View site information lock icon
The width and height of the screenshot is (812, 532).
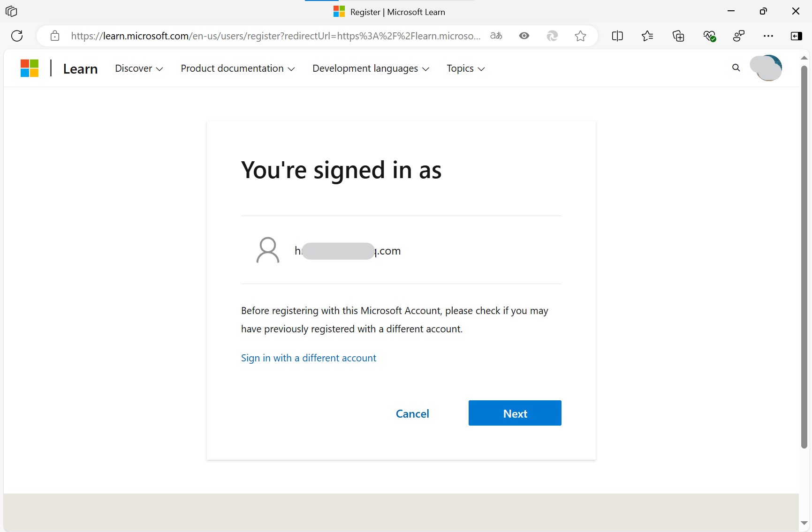[55, 36]
